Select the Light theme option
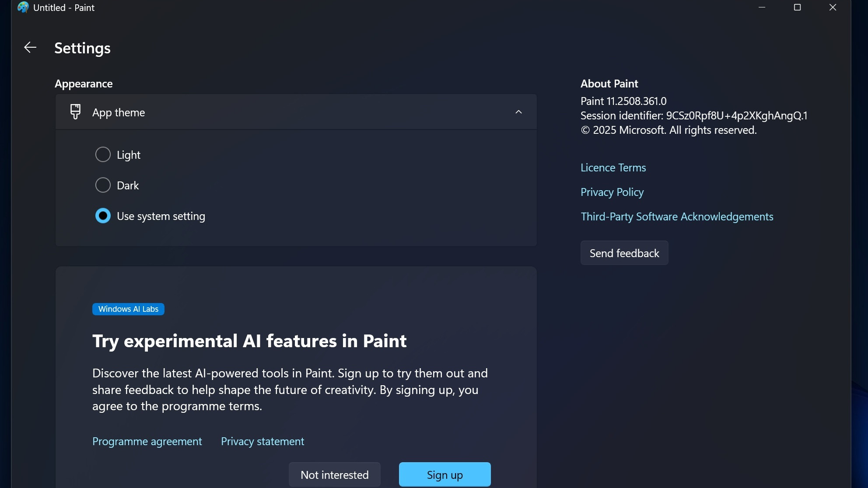 click(102, 154)
